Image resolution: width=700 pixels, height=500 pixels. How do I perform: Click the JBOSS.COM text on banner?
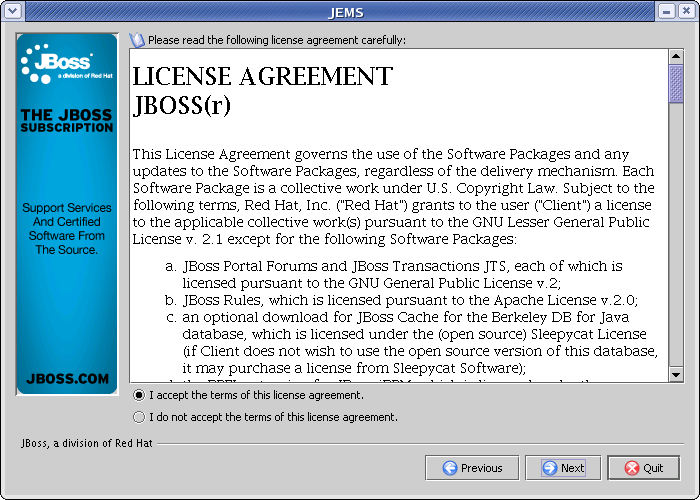coord(67,379)
